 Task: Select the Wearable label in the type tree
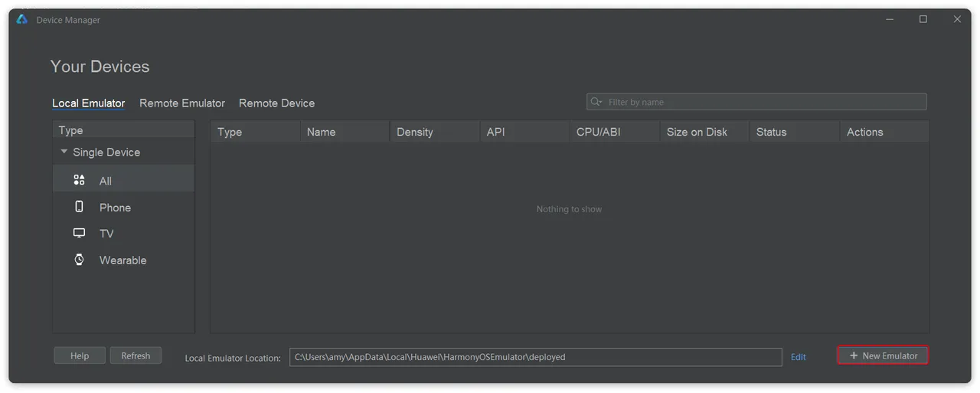122,260
